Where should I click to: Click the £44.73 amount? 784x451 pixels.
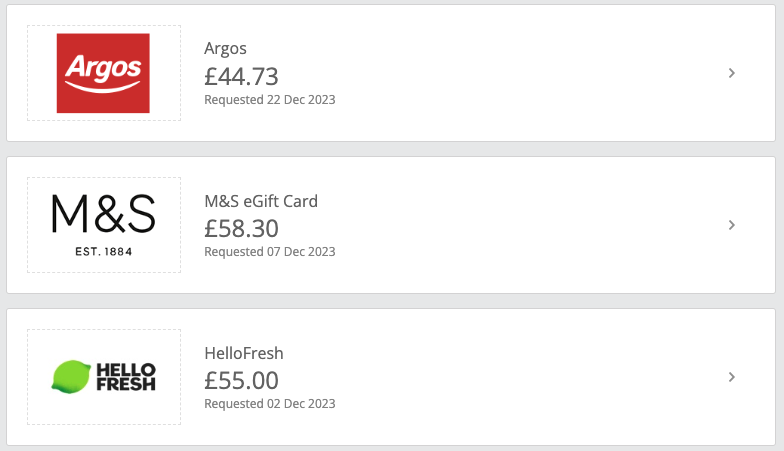pyautogui.click(x=241, y=76)
